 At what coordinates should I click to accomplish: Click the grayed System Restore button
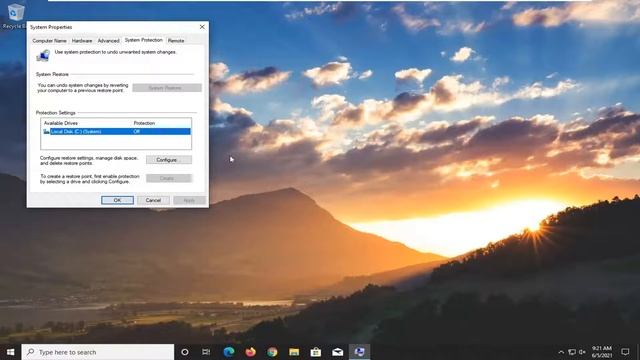tap(167, 88)
